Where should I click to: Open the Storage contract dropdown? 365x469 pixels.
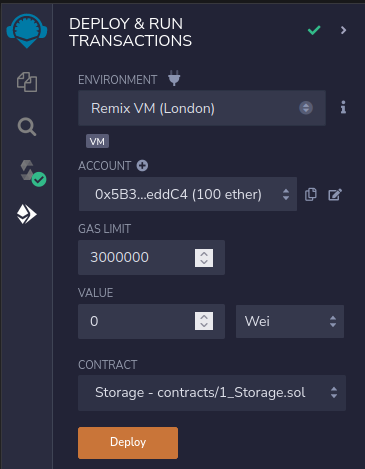(212, 393)
